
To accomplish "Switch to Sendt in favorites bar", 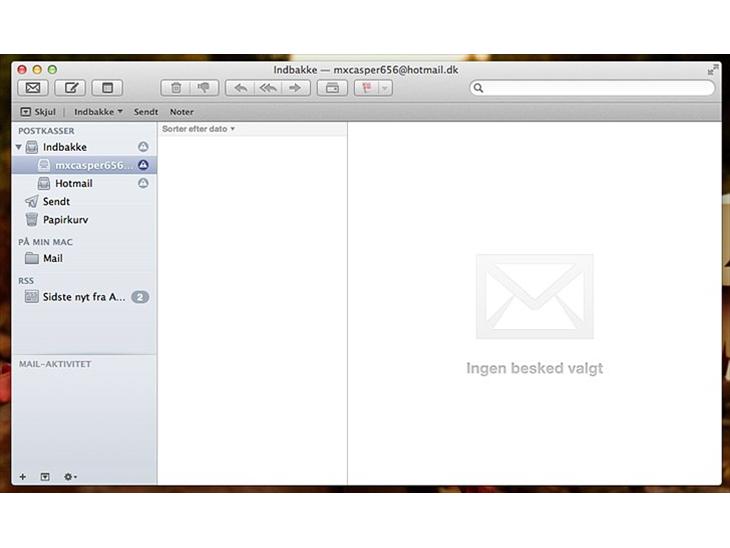I will (x=146, y=112).
